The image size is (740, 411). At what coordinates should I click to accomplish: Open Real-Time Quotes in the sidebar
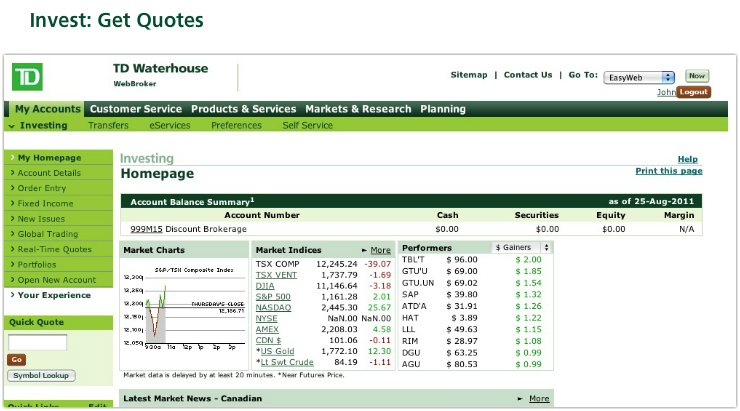[x=54, y=249]
